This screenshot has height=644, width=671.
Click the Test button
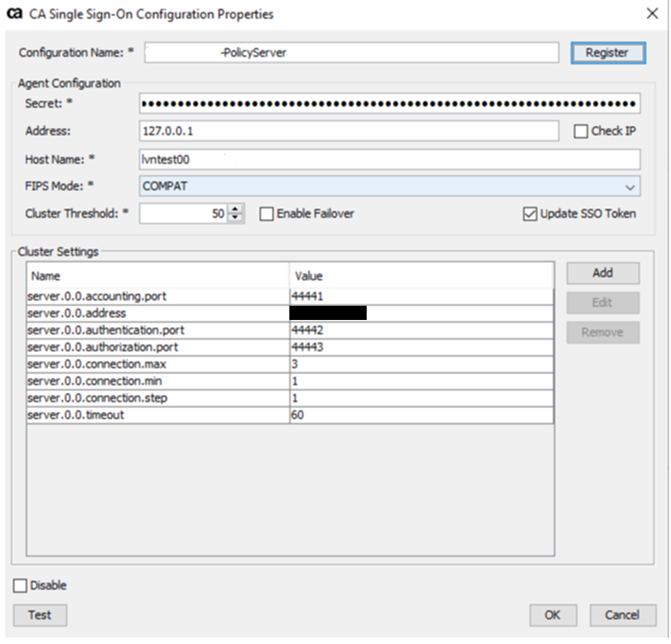[x=40, y=615]
